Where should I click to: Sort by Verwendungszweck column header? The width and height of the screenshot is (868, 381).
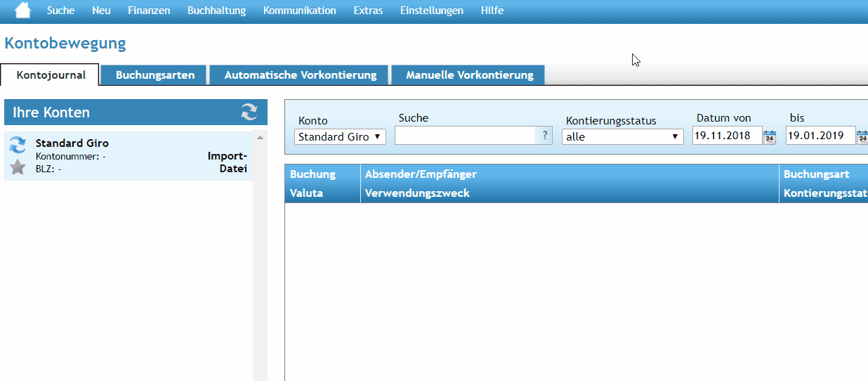[417, 193]
